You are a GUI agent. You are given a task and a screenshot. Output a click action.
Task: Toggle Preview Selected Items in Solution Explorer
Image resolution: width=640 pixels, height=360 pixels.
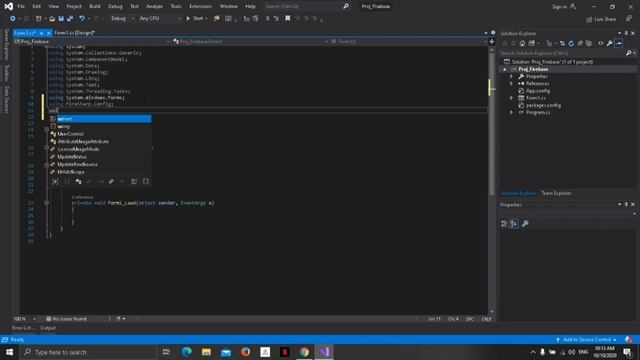[x=619, y=43]
